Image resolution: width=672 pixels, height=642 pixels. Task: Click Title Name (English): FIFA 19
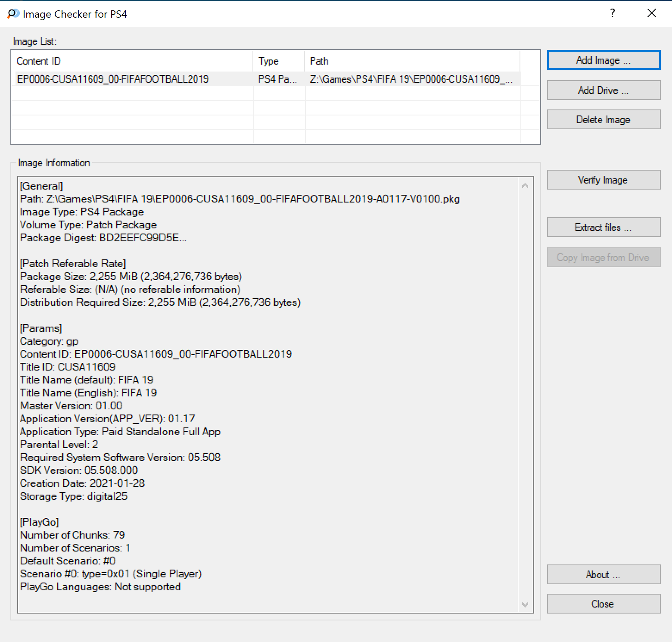(x=88, y=393)
